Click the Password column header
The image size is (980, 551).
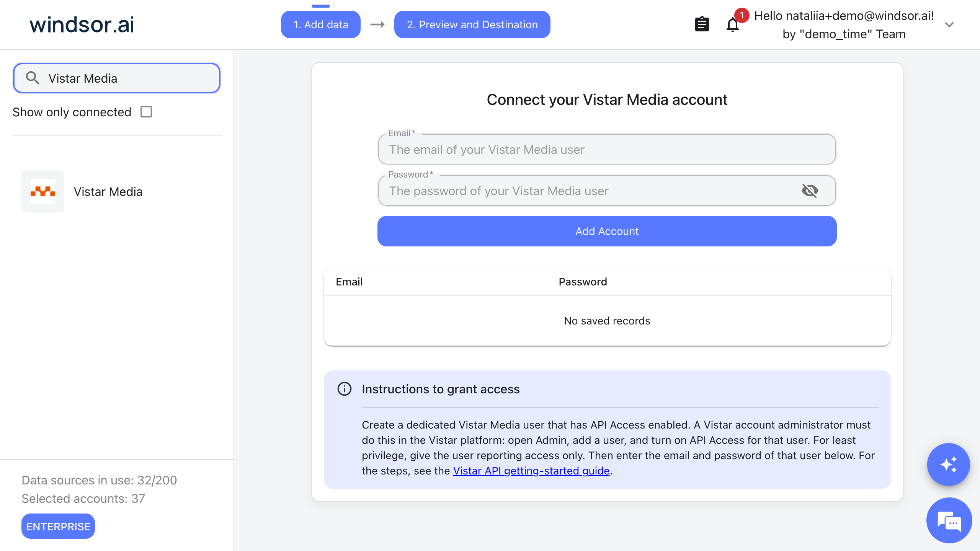pyautogui.click(x=583, y=282)
